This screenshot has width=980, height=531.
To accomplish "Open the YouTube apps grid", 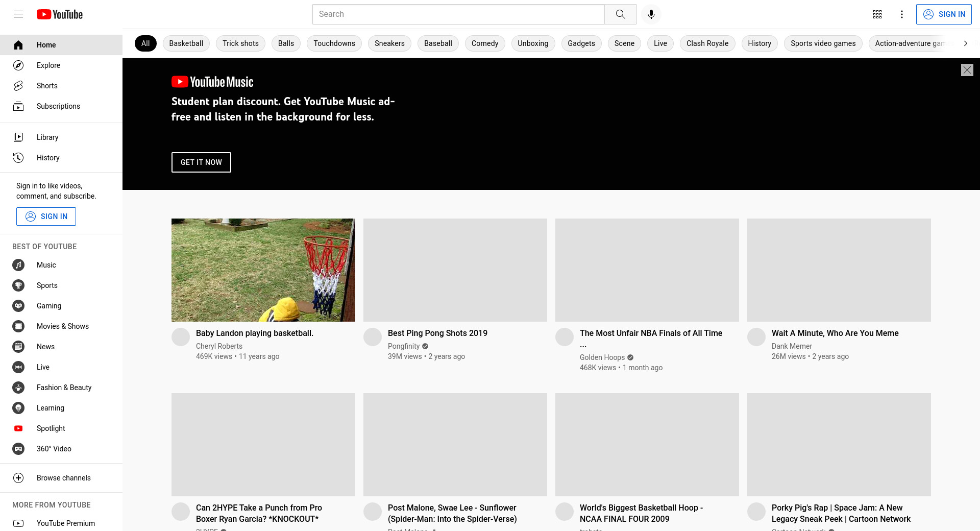I will pos(877,14).
